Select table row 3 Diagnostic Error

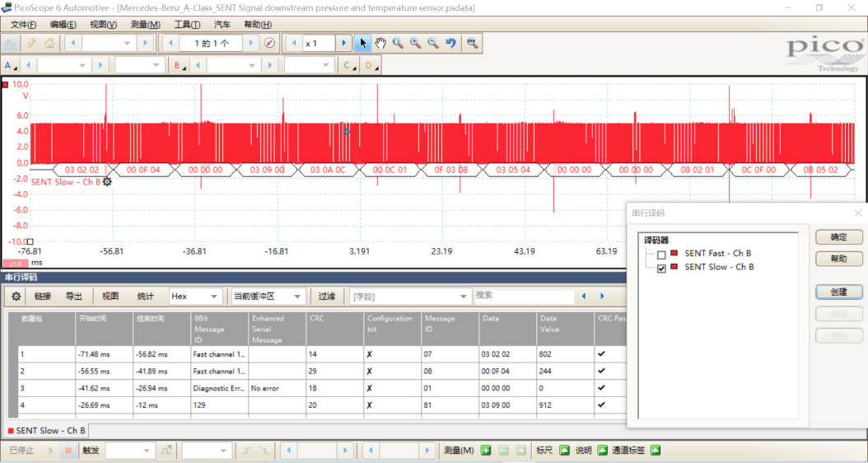(x=322, y=388)
